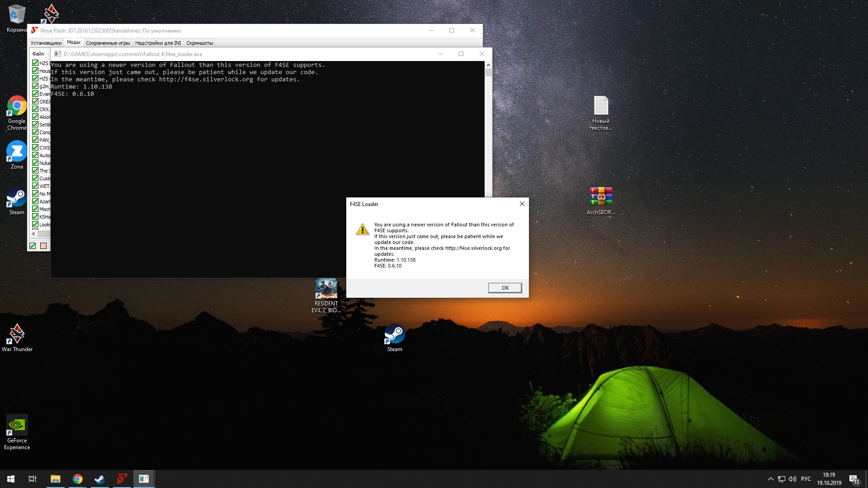The width and height of the screenshot is (868, 488).
Task: Close the F4SE Loader warning dialog
Action: tap(522, 204)
